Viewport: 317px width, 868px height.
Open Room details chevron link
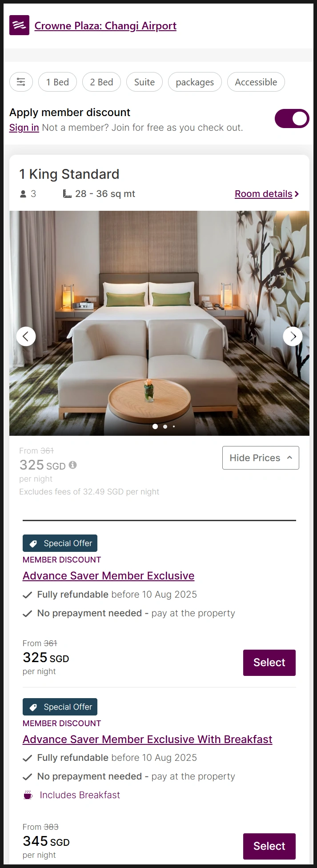[x=267, y=194]
